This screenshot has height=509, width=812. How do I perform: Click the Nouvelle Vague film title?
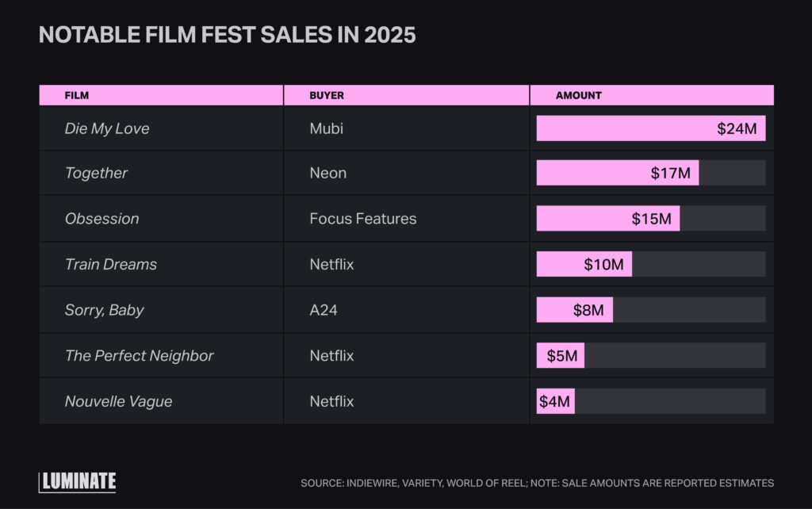[x=118, y=401]
